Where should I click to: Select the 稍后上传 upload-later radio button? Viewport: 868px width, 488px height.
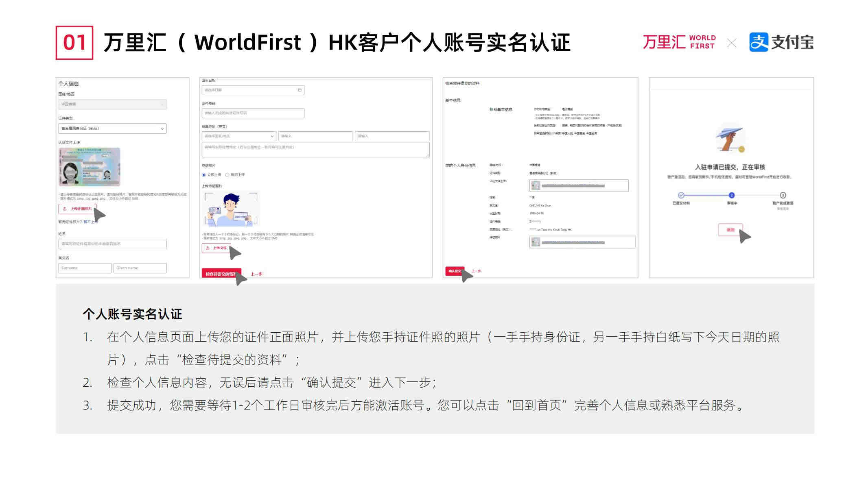tap(227, 175)
